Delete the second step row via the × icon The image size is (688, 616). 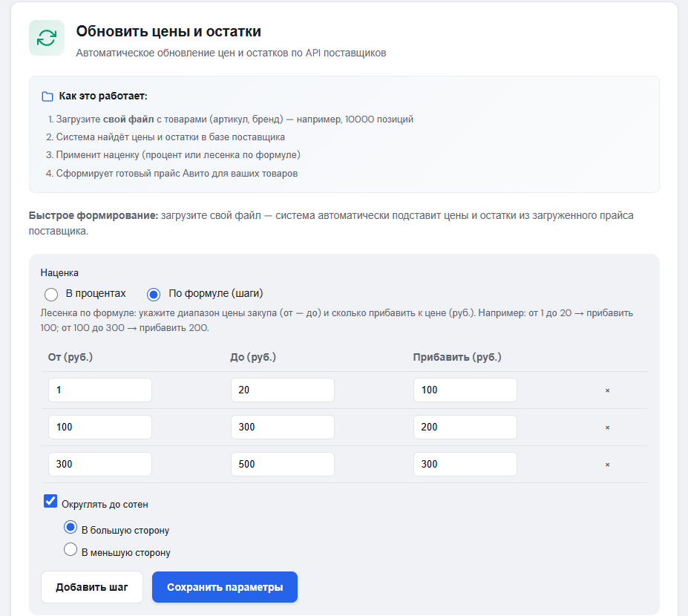[x=607, y=427]
